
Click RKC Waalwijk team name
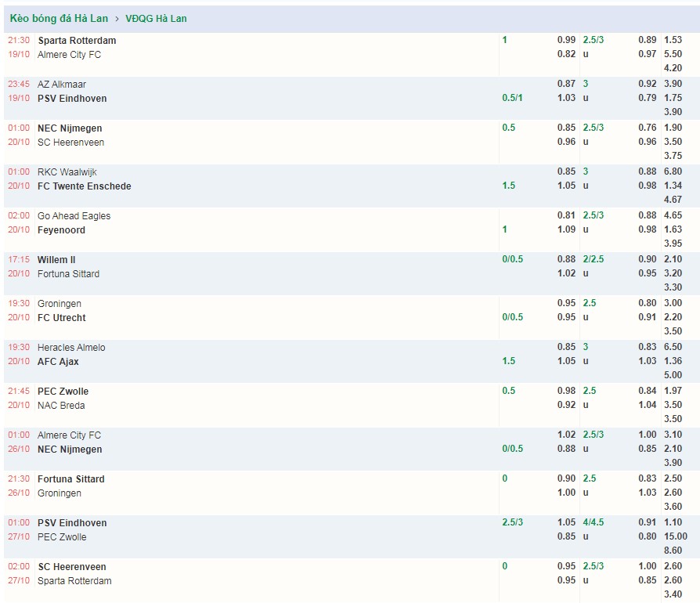click(x=67, y=172)
